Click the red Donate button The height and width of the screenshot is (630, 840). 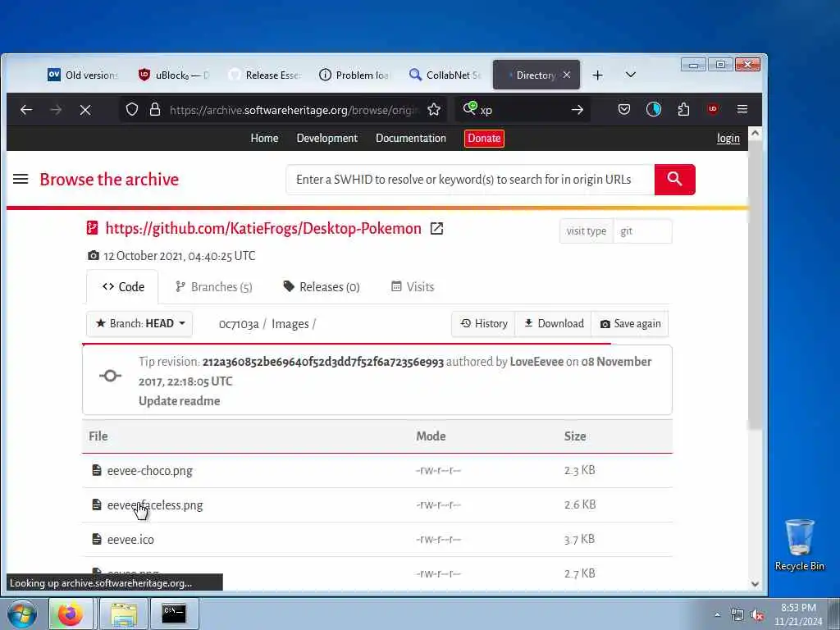pos(484,138)
